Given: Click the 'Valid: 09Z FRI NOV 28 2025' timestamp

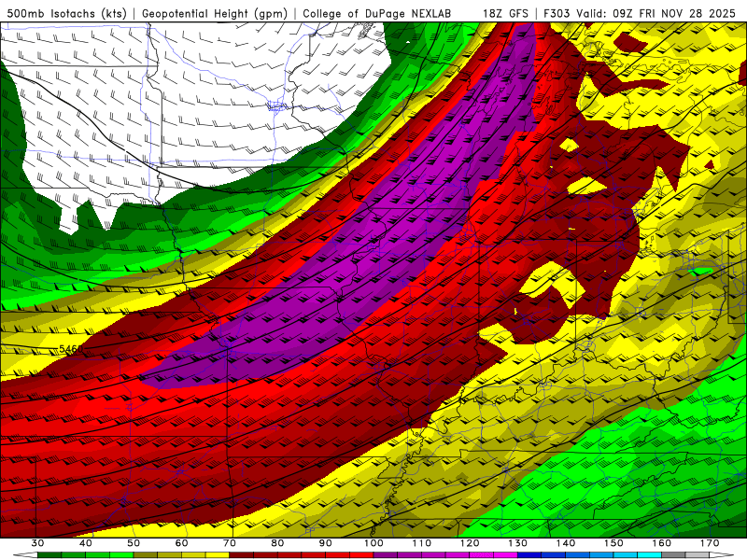Looking at the screenshot, I should [656, 13].
